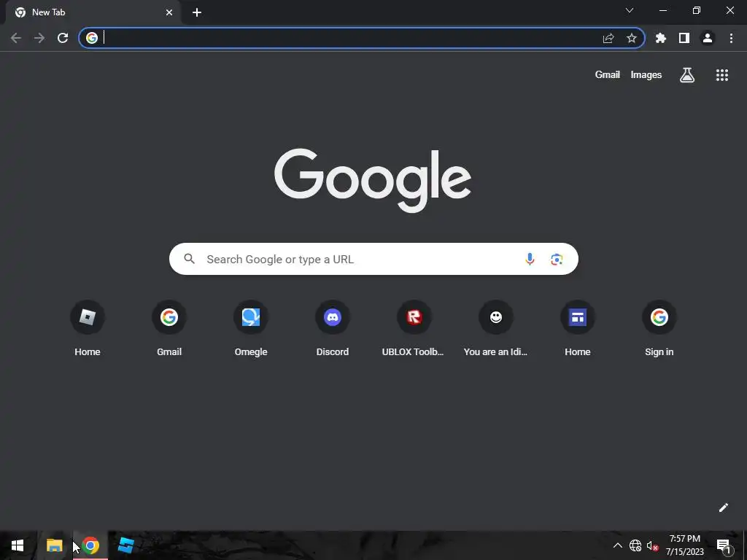747x560 pixels.
Task: Open the Sign in shortcut
Action: pos(659,329)
